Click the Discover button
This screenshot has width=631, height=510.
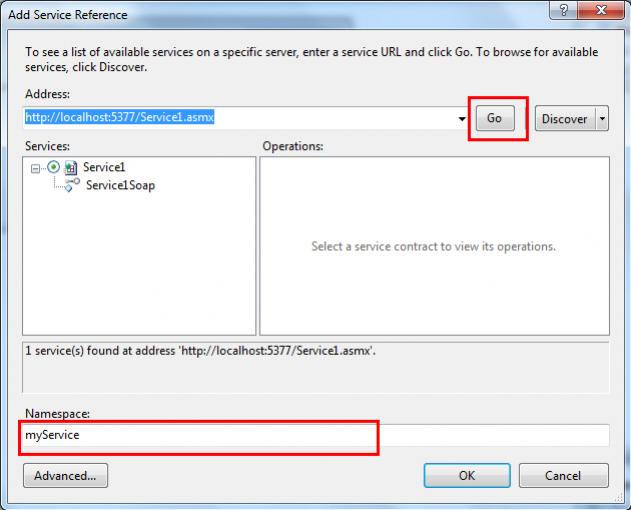tap(564, 119)
